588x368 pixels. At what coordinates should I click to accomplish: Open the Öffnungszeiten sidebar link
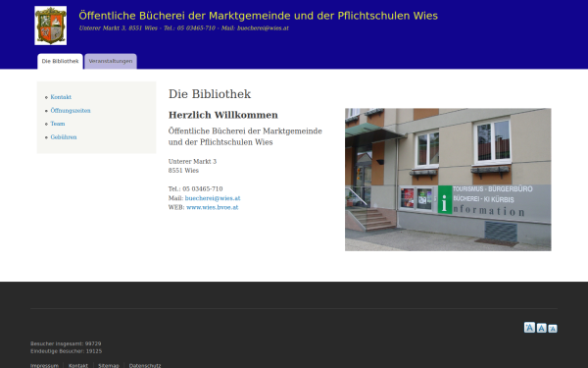(x=71, y=110)
